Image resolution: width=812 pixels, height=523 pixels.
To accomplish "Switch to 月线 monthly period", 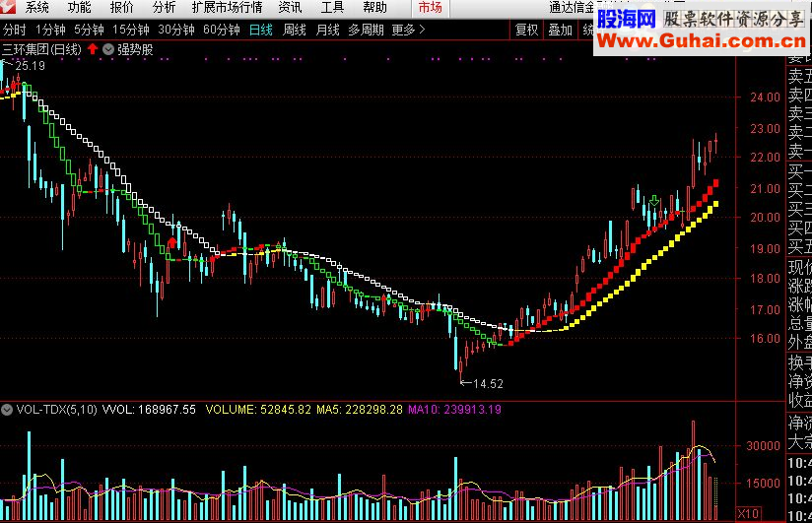I will [328, 30].
